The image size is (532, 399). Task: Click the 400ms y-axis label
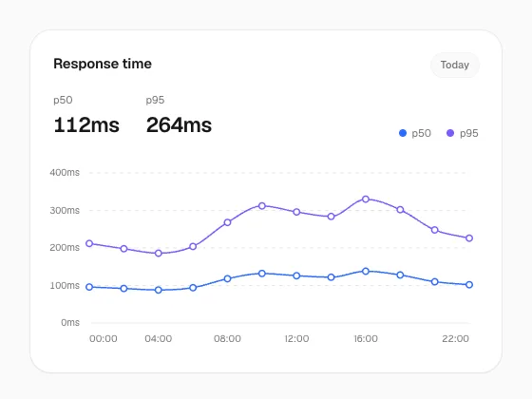point(65,172)
